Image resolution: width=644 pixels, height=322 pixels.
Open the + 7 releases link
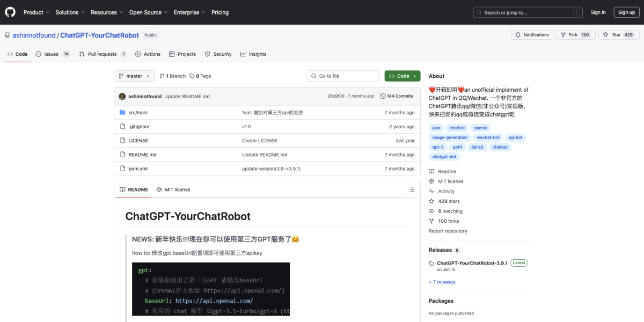pos(441,282)
